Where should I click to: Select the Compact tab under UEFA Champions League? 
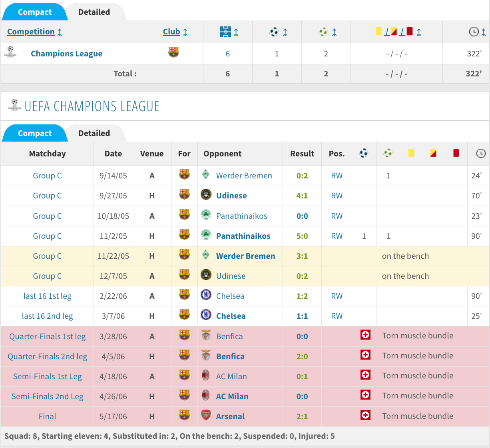tap(35, 133)
